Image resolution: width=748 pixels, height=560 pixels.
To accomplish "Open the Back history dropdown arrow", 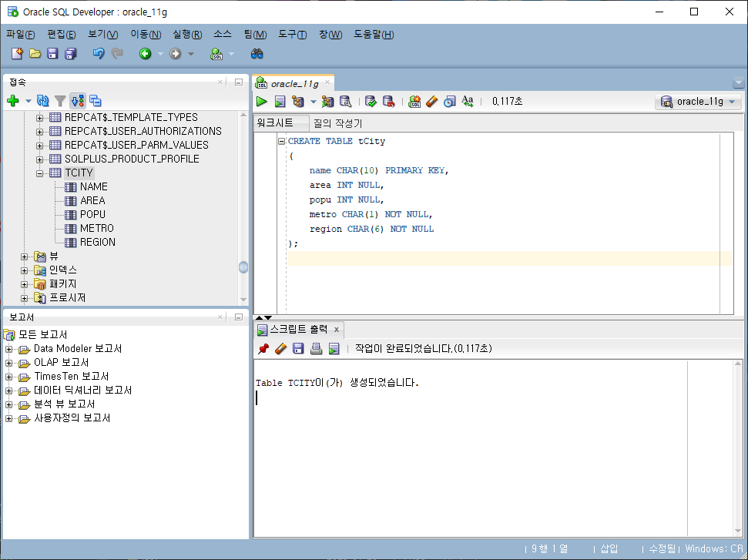I will tap(160, 54).
